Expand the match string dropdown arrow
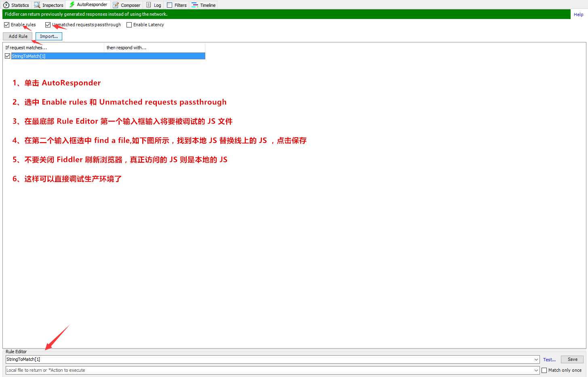Viewport: 588px width, 377px height. click(x=536, y=359)
